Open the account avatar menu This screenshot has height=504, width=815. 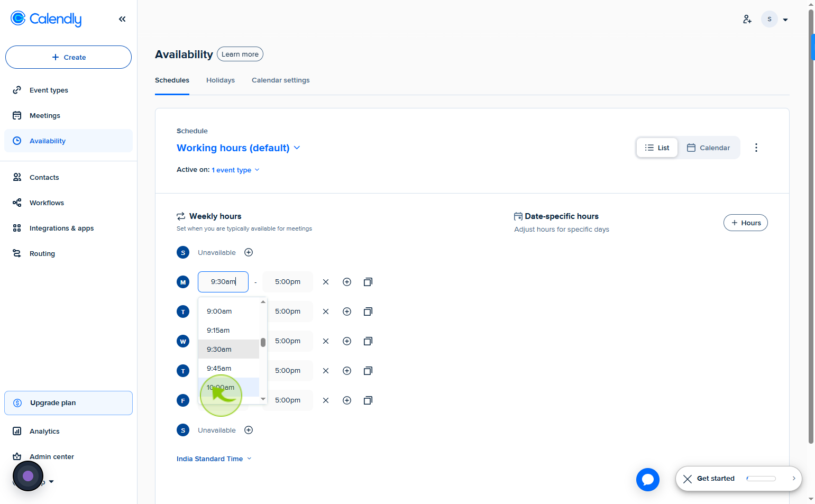775,19
